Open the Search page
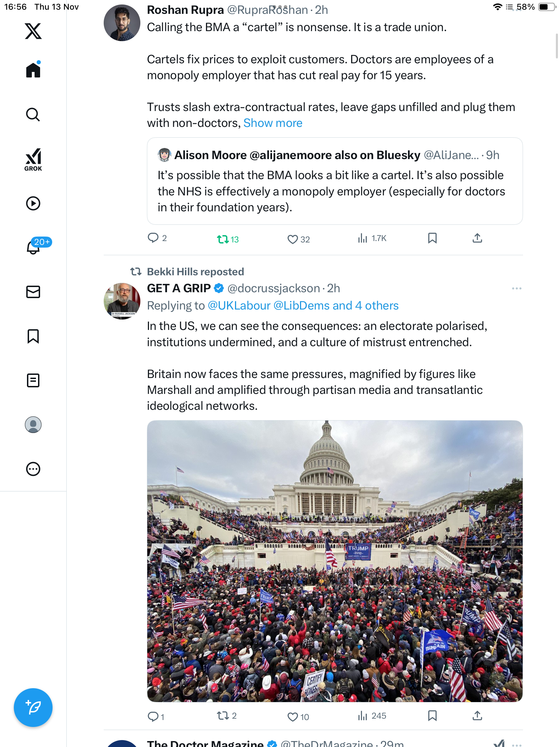Viewport: 560px width, 747px height. (x=33, y=114)
